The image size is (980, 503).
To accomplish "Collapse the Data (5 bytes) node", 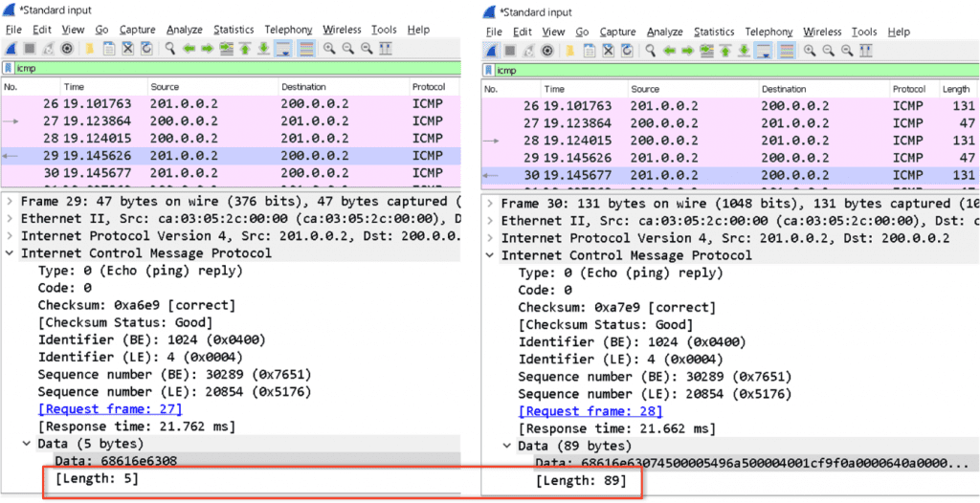I will (x=27, y=444).
